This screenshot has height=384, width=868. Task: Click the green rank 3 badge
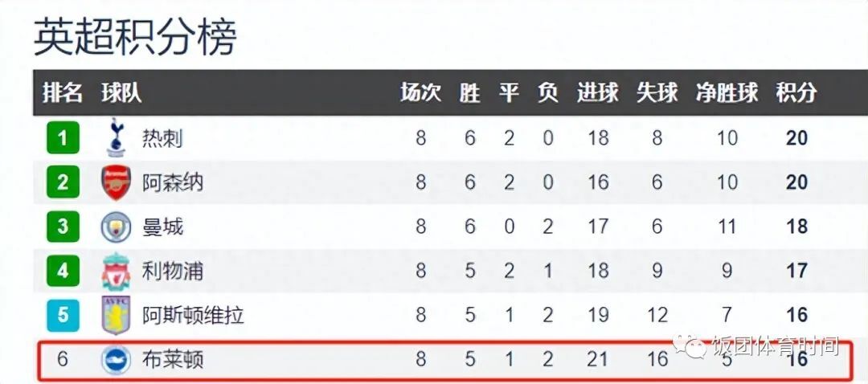click(x=63, y=227)
